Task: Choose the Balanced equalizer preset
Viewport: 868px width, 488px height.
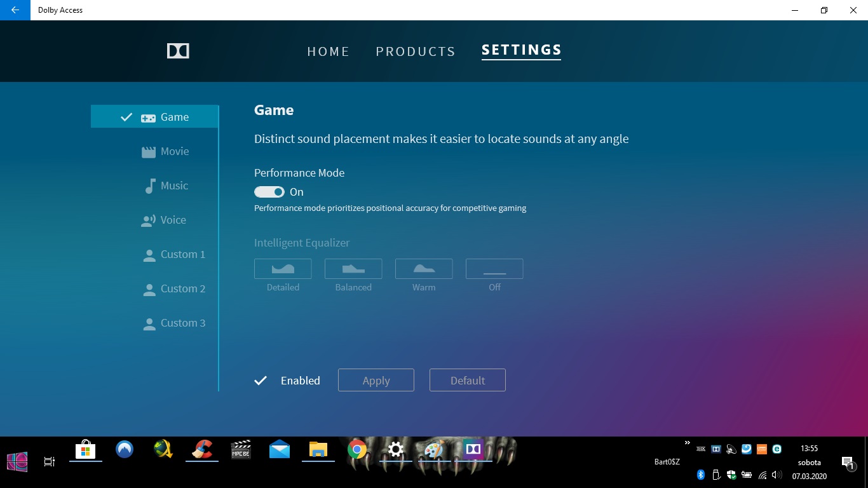Action: (353, 269)
